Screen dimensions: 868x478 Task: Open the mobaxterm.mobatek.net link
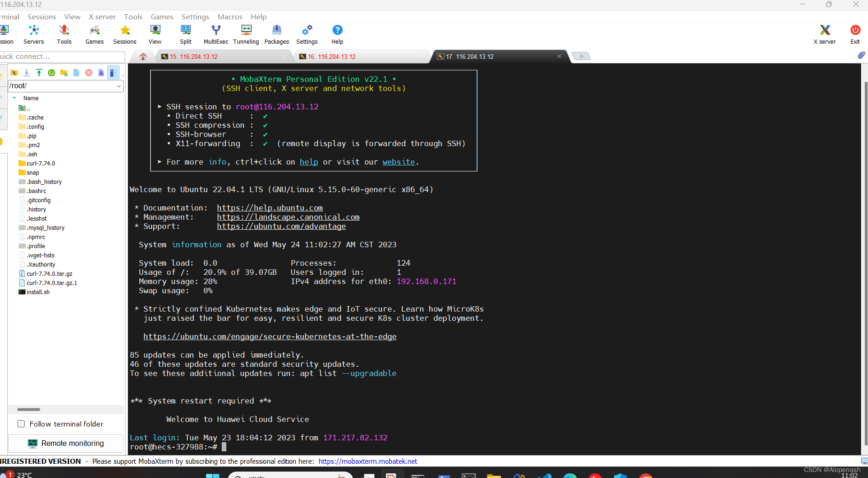click(x=368, y=461)
